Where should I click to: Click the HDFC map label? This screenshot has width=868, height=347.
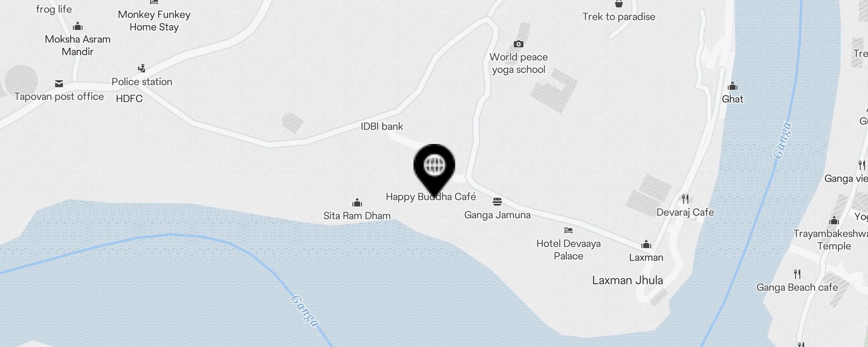point(129,98)
